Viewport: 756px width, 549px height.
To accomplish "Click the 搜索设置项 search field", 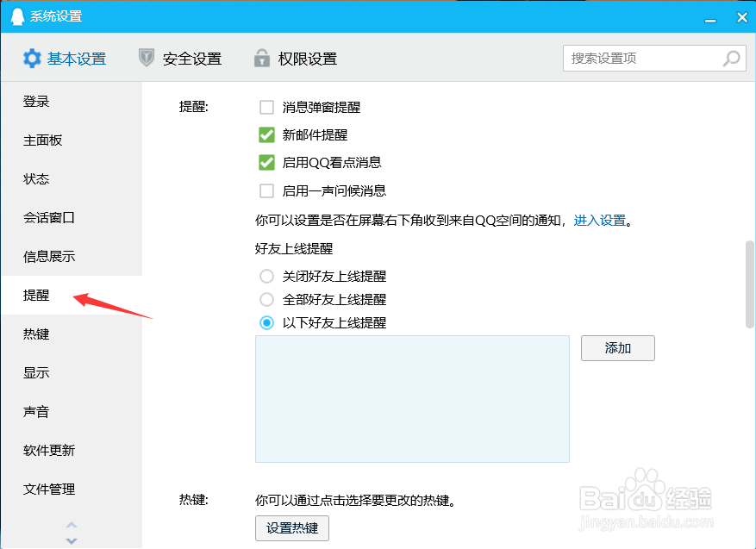I will (654, 59).
